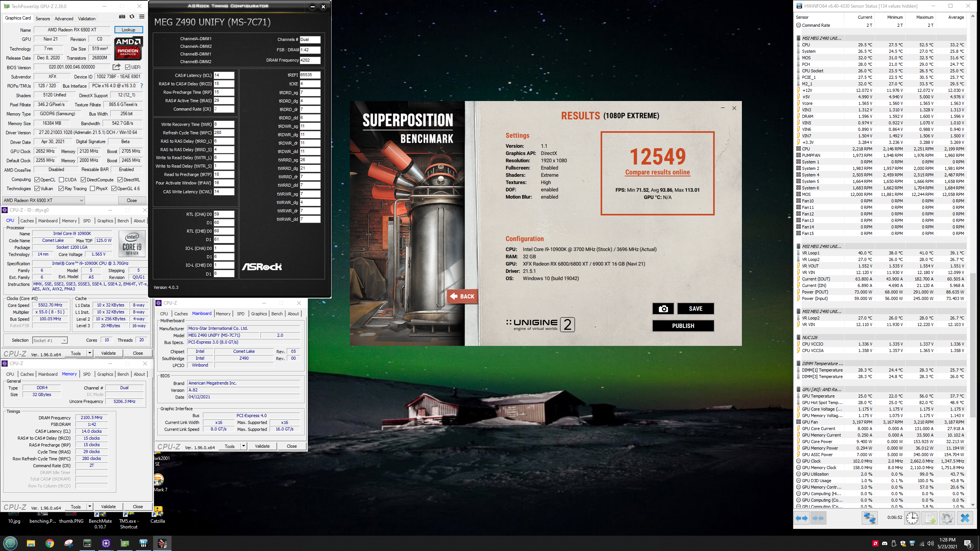Open Caches tab in CPU-Z dtyxg0 window

[27, 221]
